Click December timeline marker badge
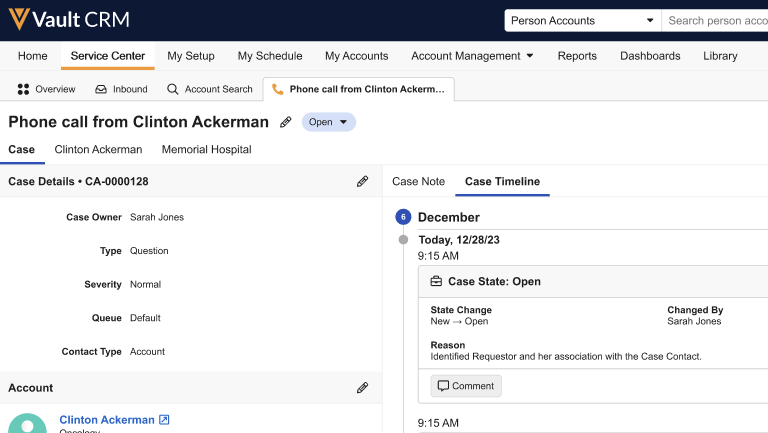 403,217
